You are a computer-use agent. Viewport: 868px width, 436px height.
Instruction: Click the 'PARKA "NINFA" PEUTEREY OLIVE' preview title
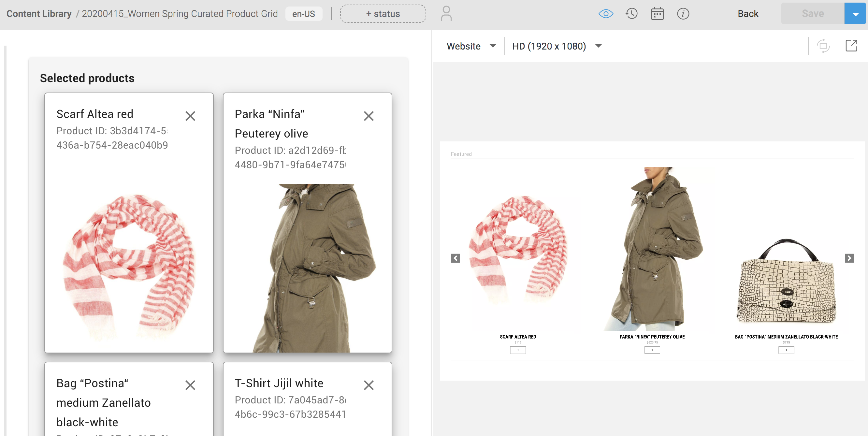[x=652, y=337]
